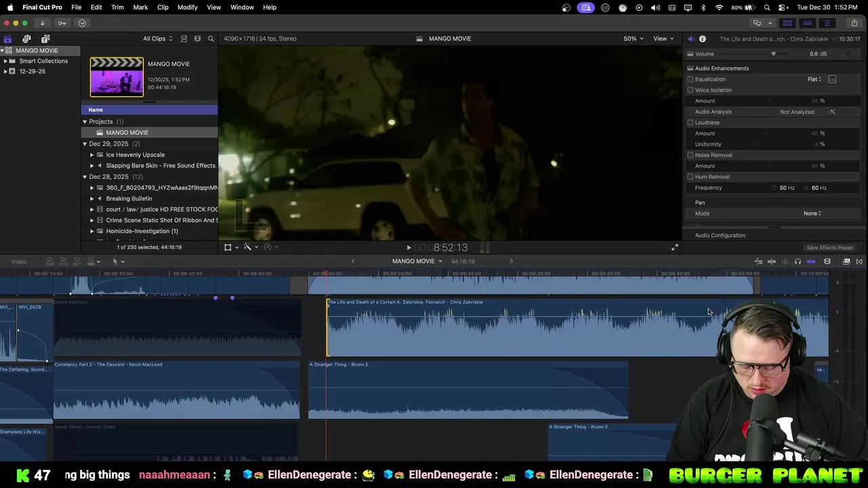Open the viewer View options dropdown

tap(663, 39)
